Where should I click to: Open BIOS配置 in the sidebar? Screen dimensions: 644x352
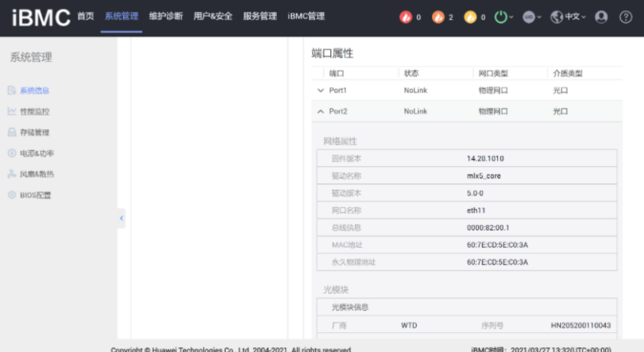point(35,195)
